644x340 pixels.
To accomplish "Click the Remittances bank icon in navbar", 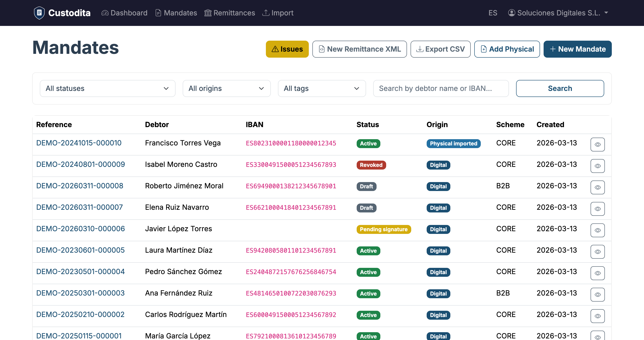I will 208,13.
